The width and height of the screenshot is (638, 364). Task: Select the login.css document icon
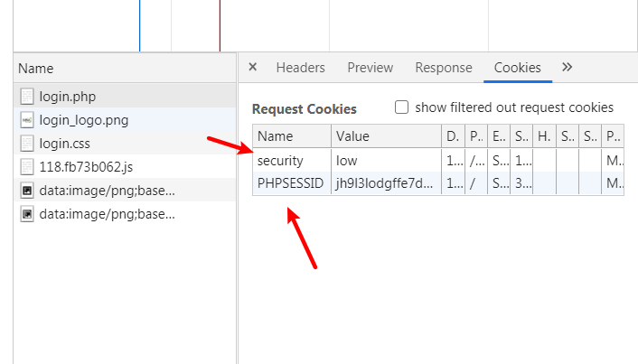pos(27,144)
